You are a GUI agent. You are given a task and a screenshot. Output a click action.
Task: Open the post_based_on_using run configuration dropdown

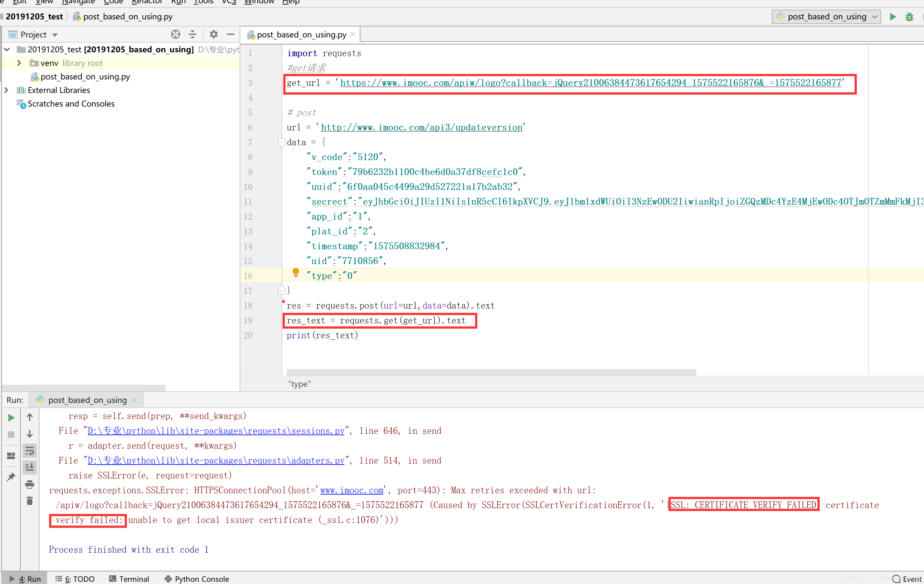pos(826,17)
